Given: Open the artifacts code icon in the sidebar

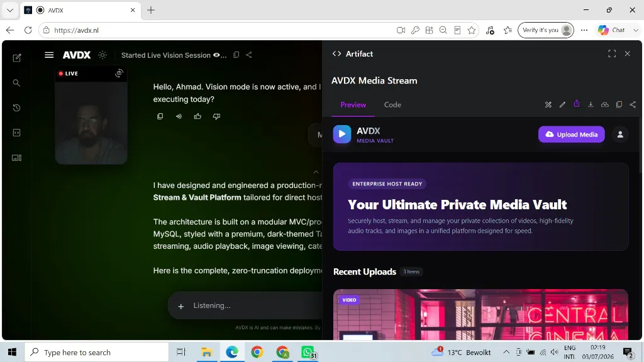Looking at the screenshot, I should tap(16, 133).
